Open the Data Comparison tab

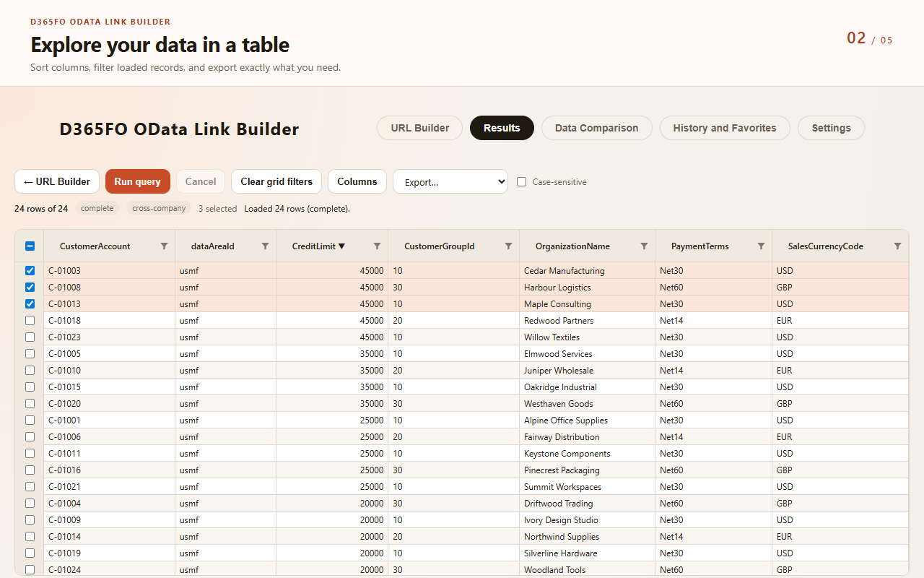pos(596,128)
